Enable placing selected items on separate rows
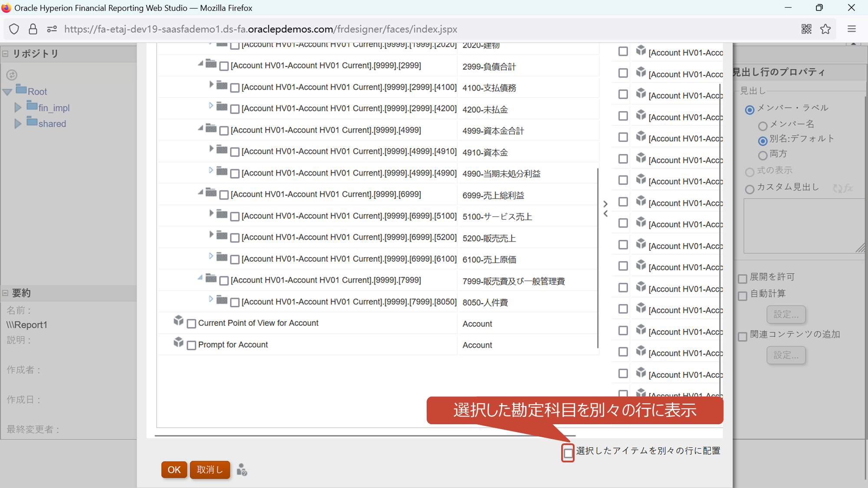The height and width of the screenshot is (488, 868). point(568,453)
